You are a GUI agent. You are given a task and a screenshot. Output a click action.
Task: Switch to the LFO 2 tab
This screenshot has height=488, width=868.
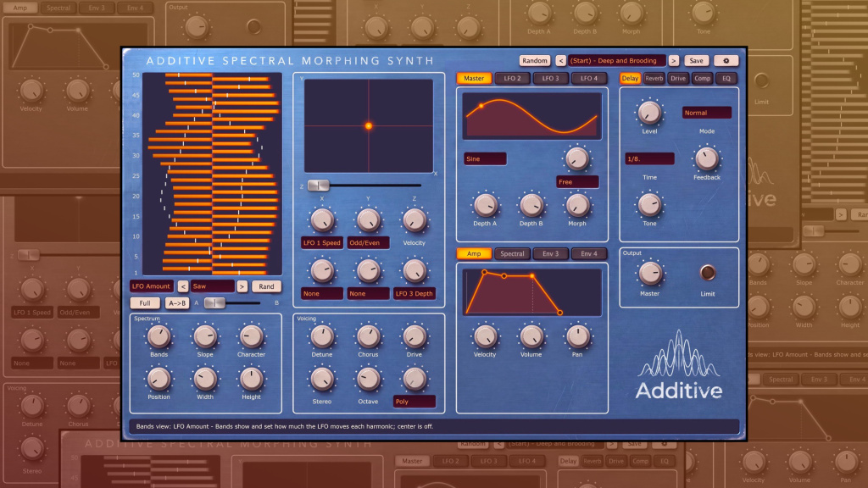pos(512,79)
